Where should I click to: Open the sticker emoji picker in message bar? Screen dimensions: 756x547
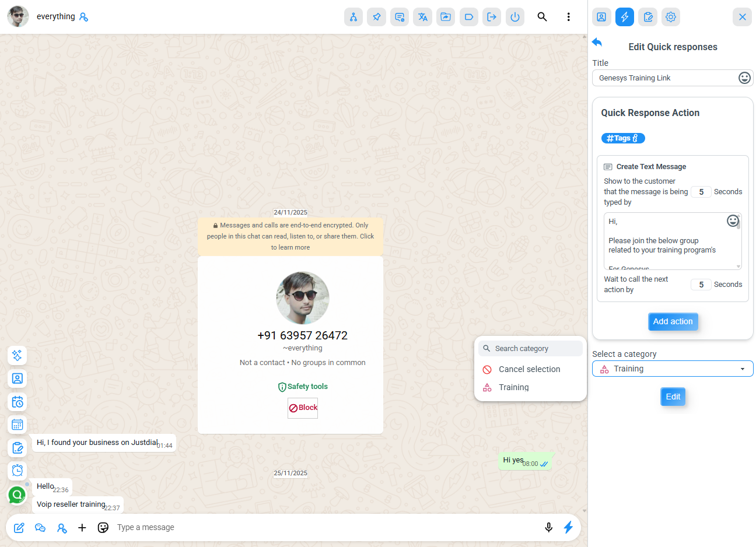click(x=103, y=527)
